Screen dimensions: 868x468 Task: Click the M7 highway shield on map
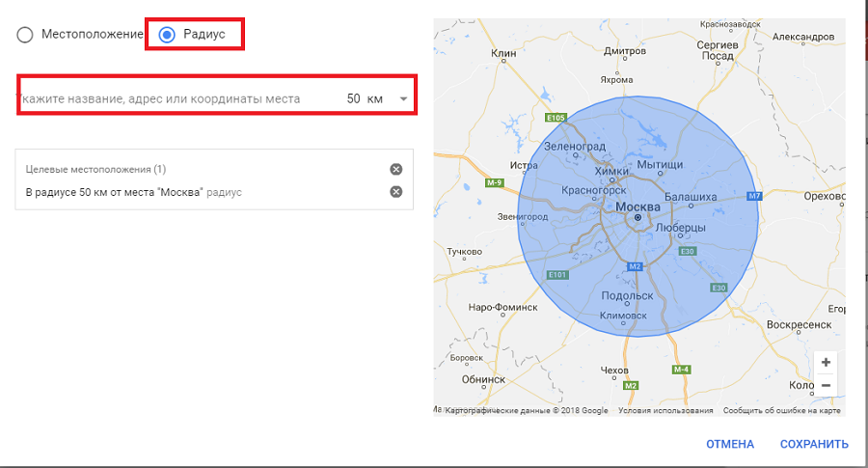pyautogui.click(x=754, y=196)
